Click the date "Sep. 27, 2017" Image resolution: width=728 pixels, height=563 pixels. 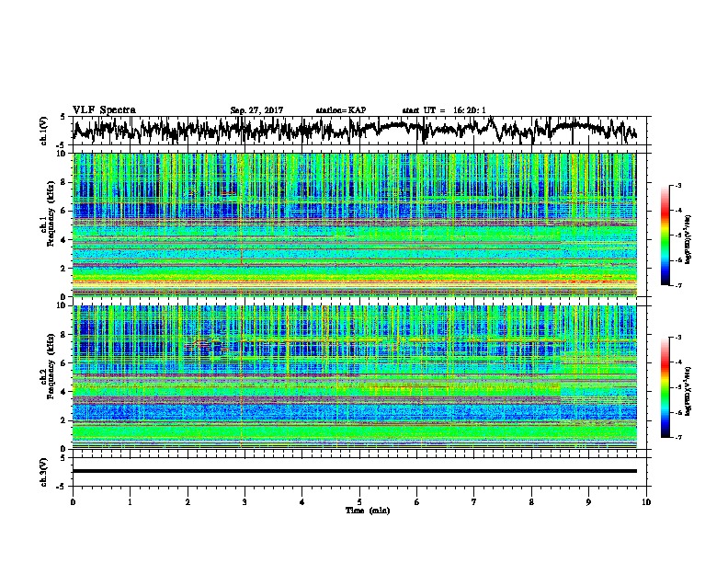pos(256,110)
